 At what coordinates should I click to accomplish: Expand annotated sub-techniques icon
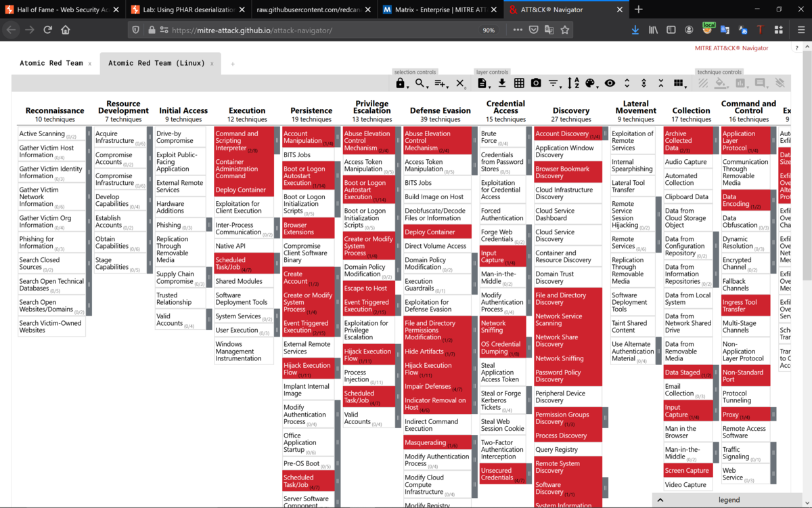(x=643, y=83)
